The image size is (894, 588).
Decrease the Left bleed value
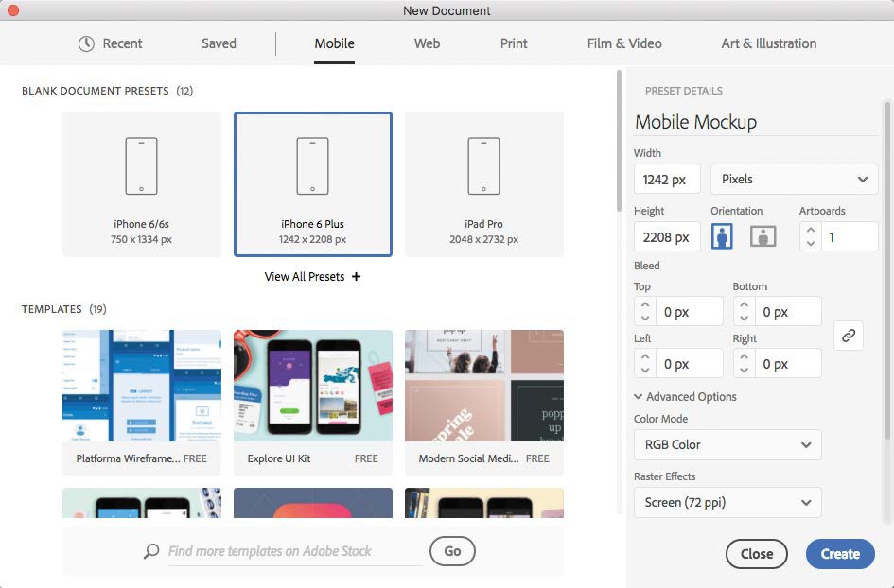point(645,371)
